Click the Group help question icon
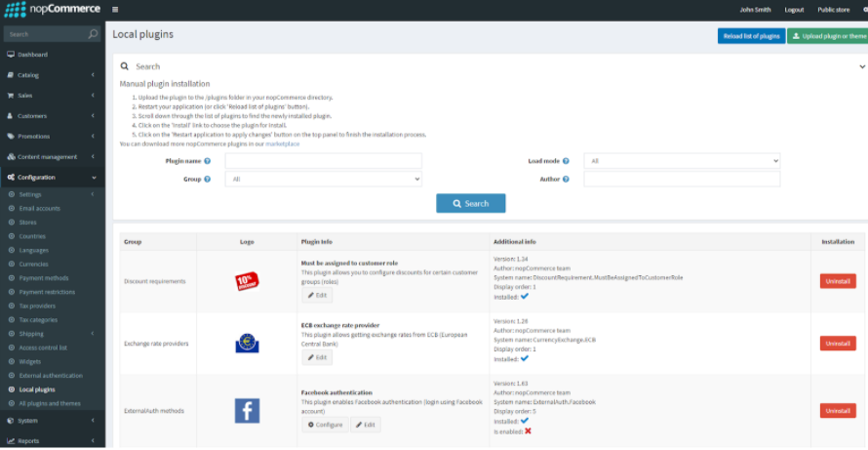Screen dimensions: 868x450 [x=207, y=179]
